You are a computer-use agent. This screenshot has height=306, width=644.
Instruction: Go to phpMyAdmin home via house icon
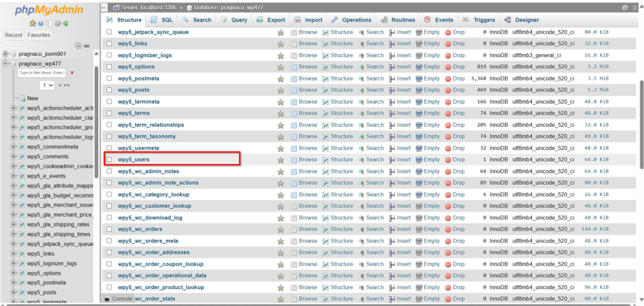point(33,23)
